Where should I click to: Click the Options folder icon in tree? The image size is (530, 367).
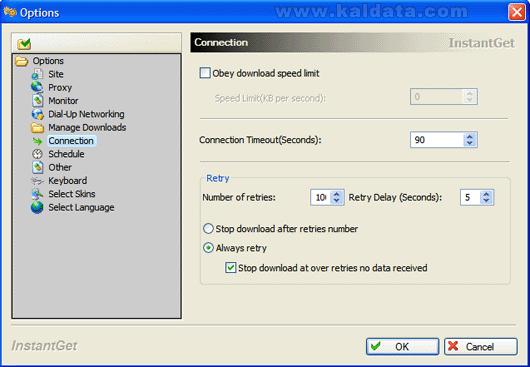(x=21, y=61)
